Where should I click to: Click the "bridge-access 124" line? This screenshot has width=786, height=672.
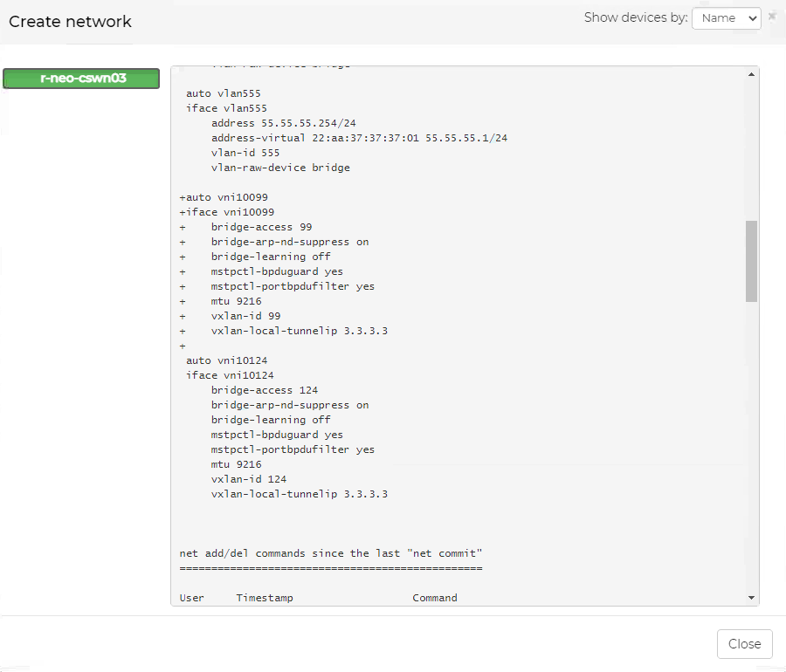[265, 390]
